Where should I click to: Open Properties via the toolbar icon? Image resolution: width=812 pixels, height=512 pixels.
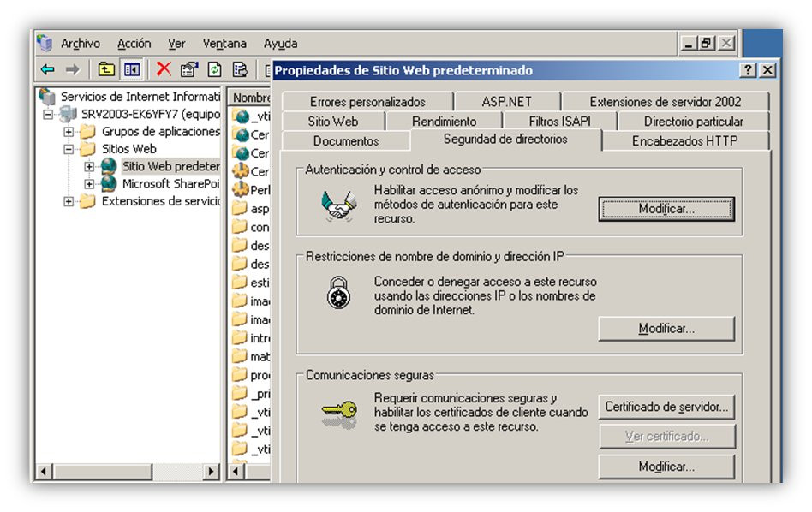pyautogui.click(x=189, y=68)
